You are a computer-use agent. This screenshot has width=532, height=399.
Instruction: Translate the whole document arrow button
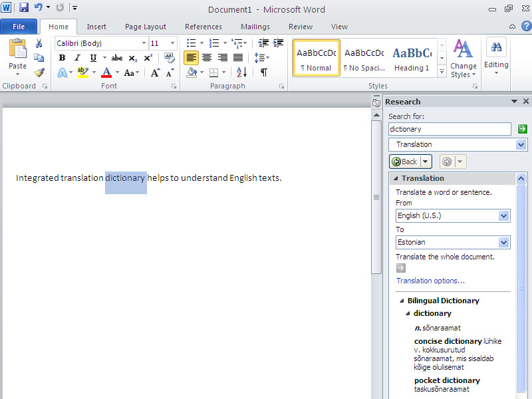(401, 268)
